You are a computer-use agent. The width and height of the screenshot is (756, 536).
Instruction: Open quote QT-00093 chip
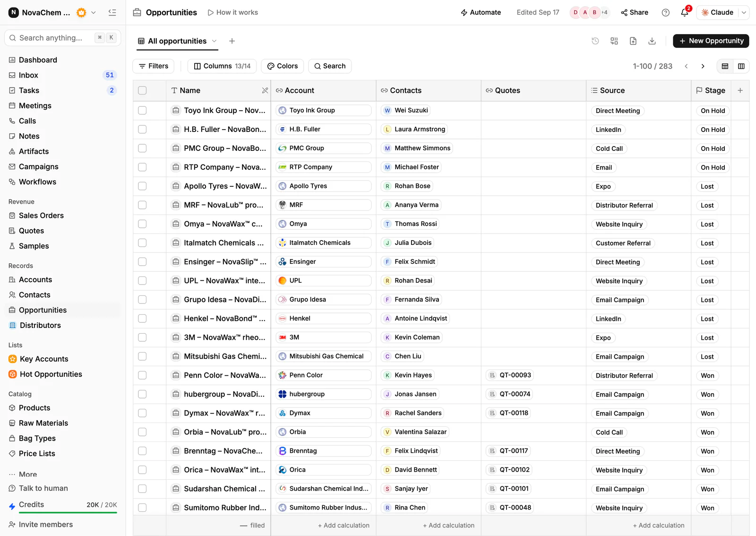[x=510, y=375]
